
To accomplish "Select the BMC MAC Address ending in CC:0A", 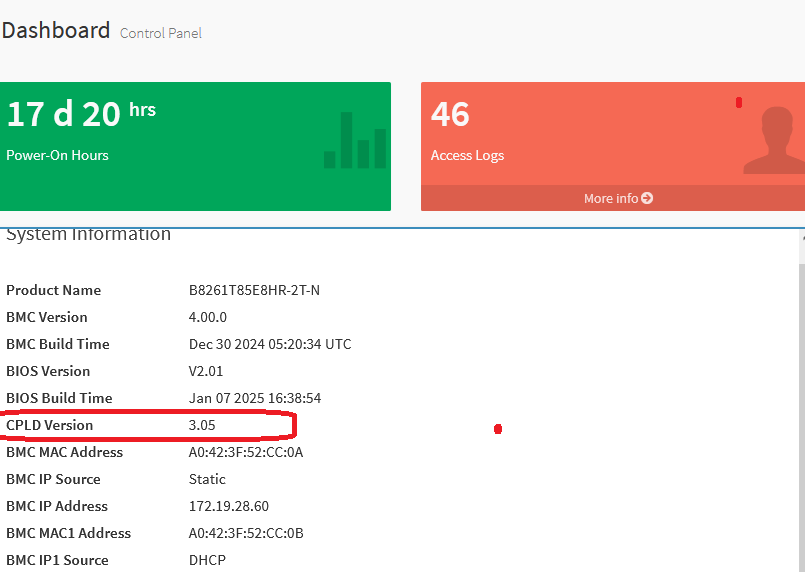I will 246,452.
